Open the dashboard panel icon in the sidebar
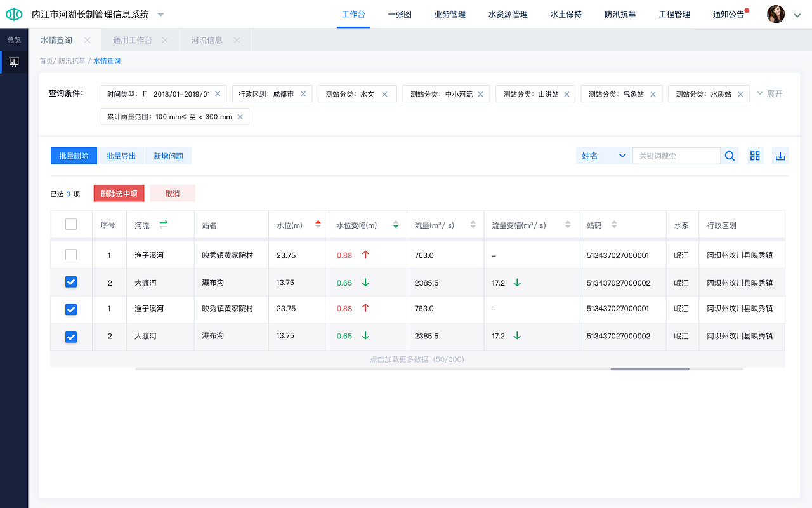This screenshot has height=508, width=812. [14, 62]
